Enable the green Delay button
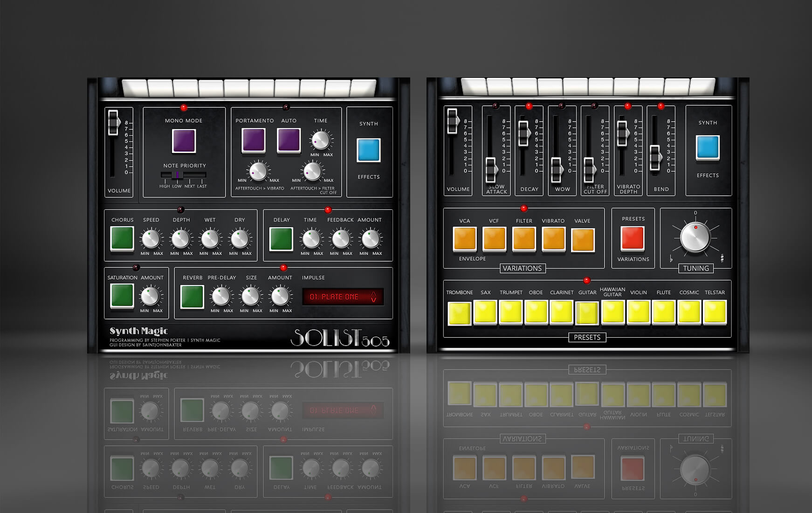This screenshot has height=513, width=812. tap(282, 239)
